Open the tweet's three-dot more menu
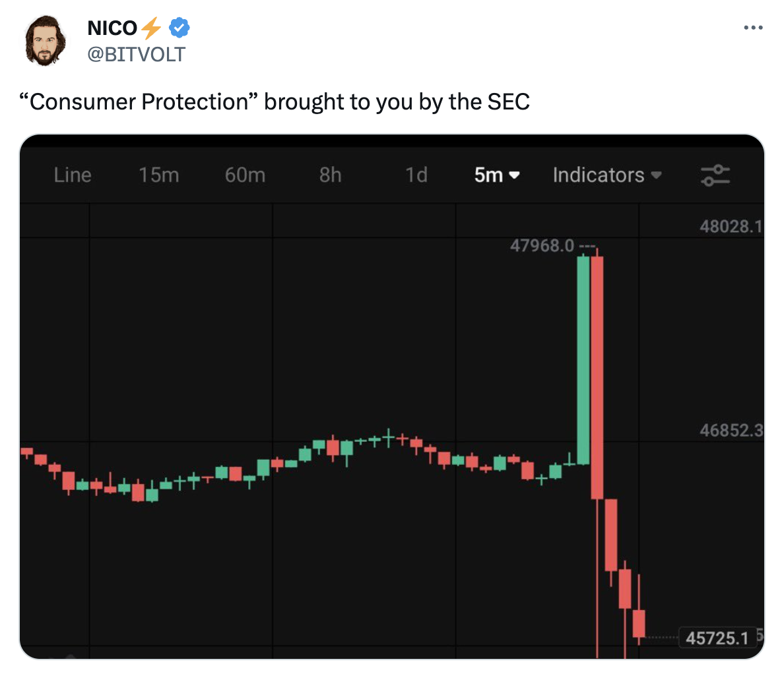Screen dimensions: 784x678 click(753, 28)
